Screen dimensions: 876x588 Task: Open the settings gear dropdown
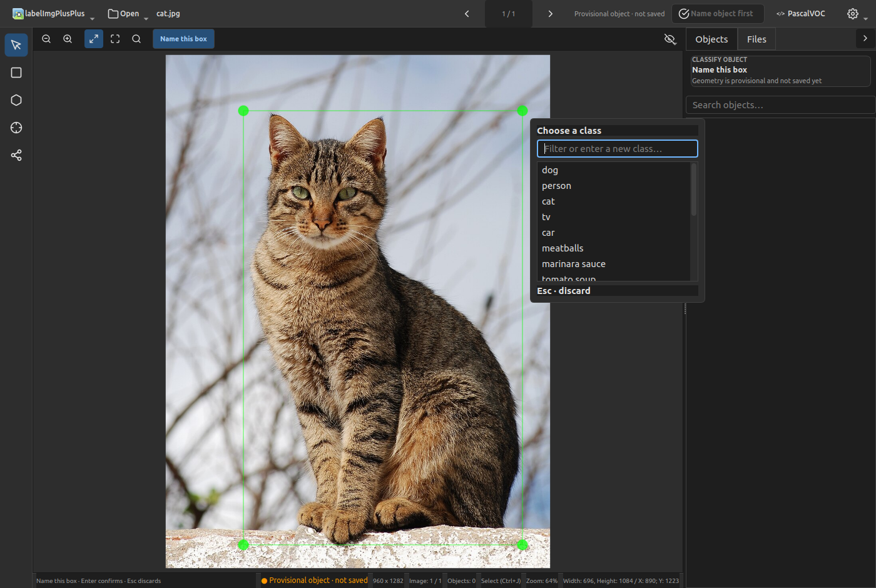point(857,14)
